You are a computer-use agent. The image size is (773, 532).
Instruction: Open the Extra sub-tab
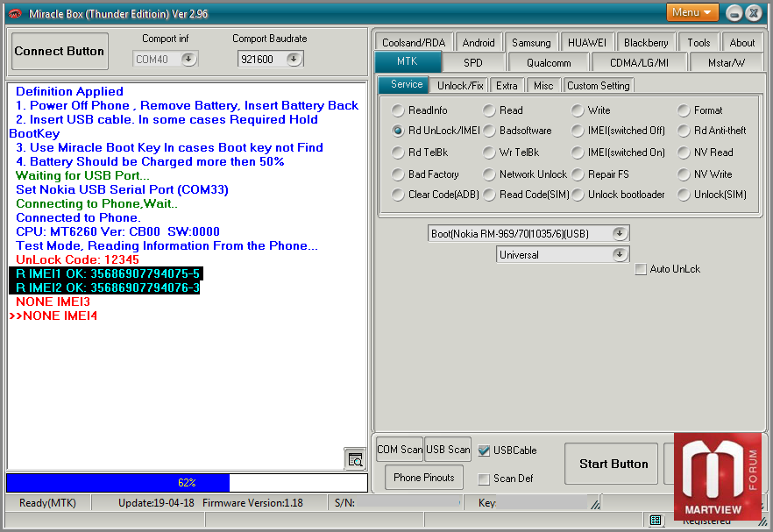(507, 85)
